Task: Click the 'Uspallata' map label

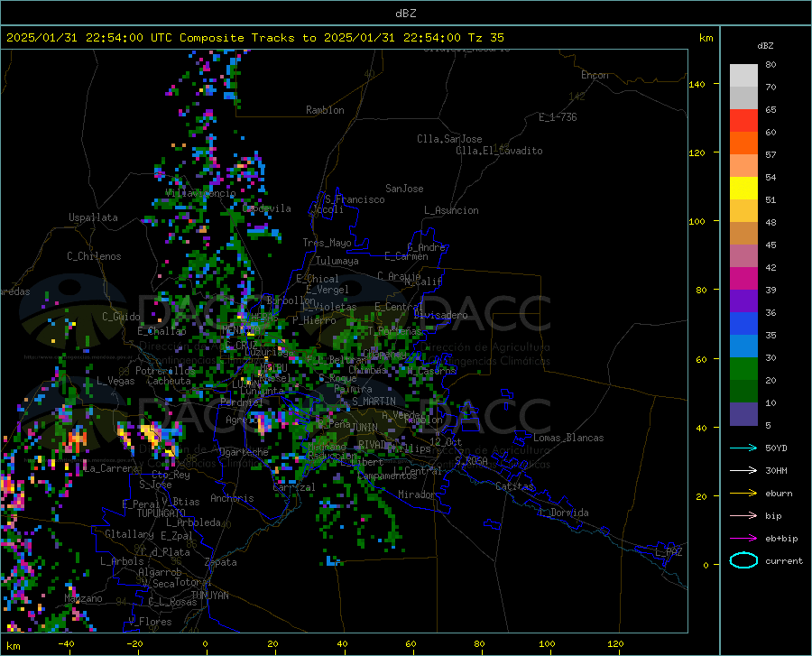Action: [93, 217]
